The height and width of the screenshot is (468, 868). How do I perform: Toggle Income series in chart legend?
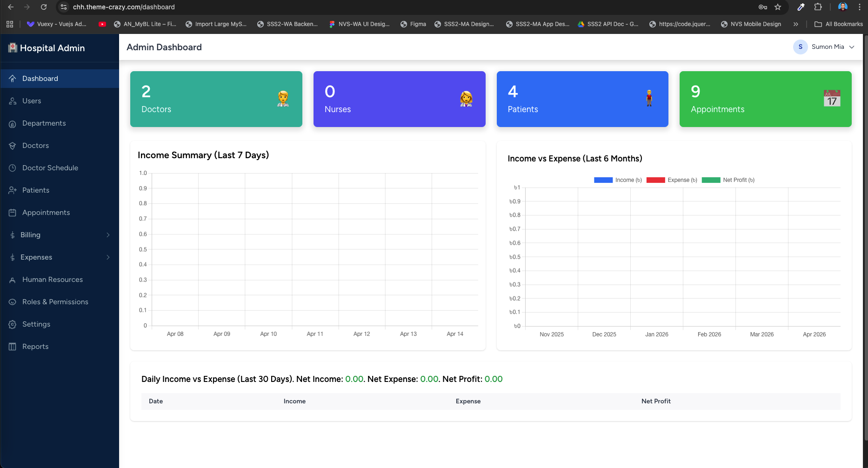[x=618, y=180]
